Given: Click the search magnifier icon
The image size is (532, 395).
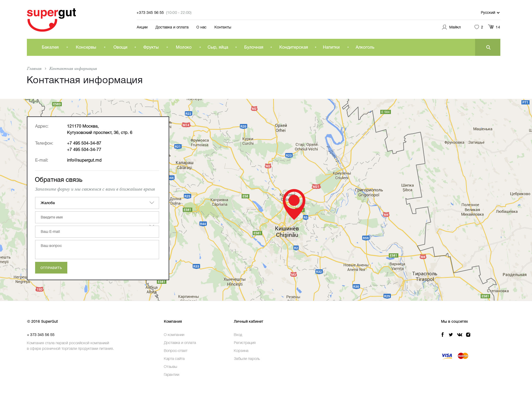Looking at the screenshot, I should coord(488,47).
